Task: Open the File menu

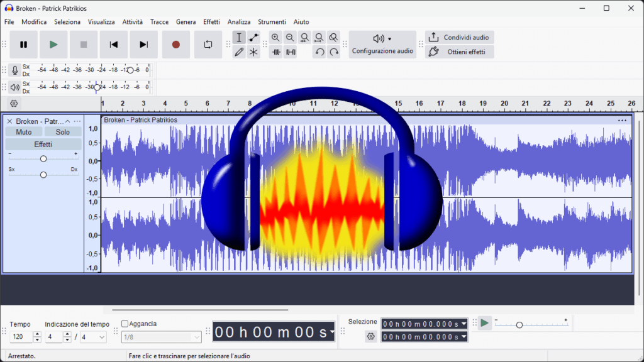Action: (x=9, y=22)
